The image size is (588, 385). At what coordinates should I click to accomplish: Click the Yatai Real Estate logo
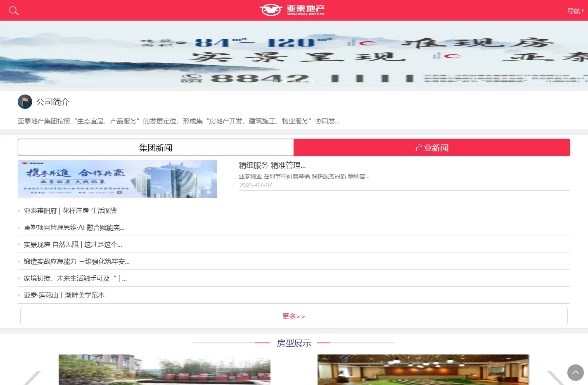[292, 10]
